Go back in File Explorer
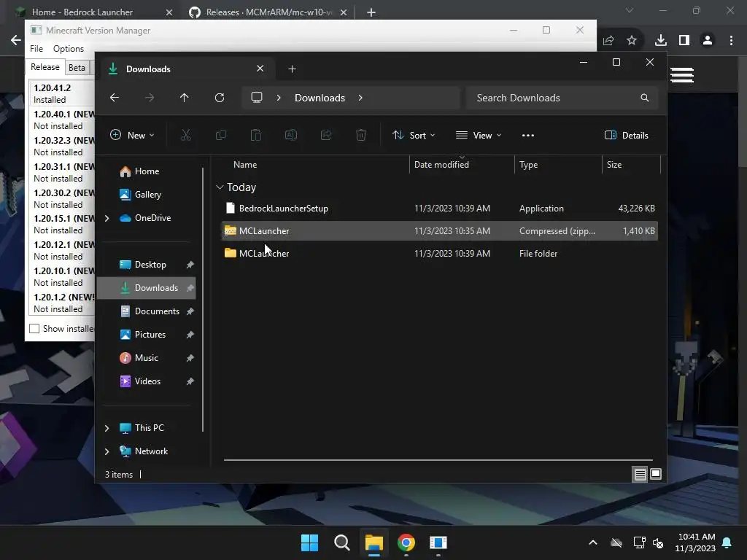The image size is (747, 560). click(x=115, y=98)
